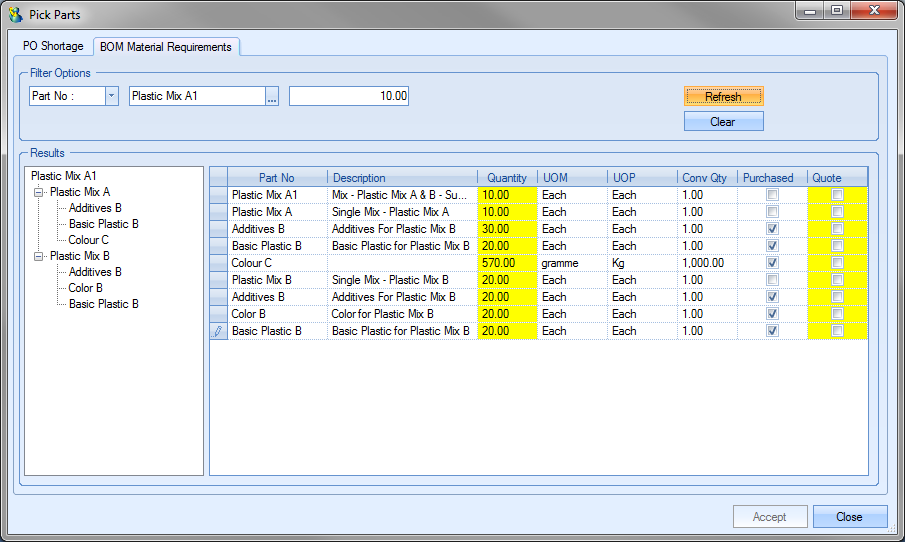Sort by the Quantity column header
This screenshot has height=542, width=905.
click(507, 178)
